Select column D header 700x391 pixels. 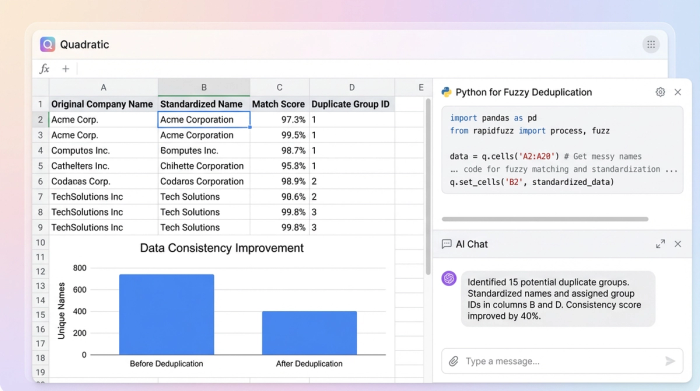coord(352,87)
